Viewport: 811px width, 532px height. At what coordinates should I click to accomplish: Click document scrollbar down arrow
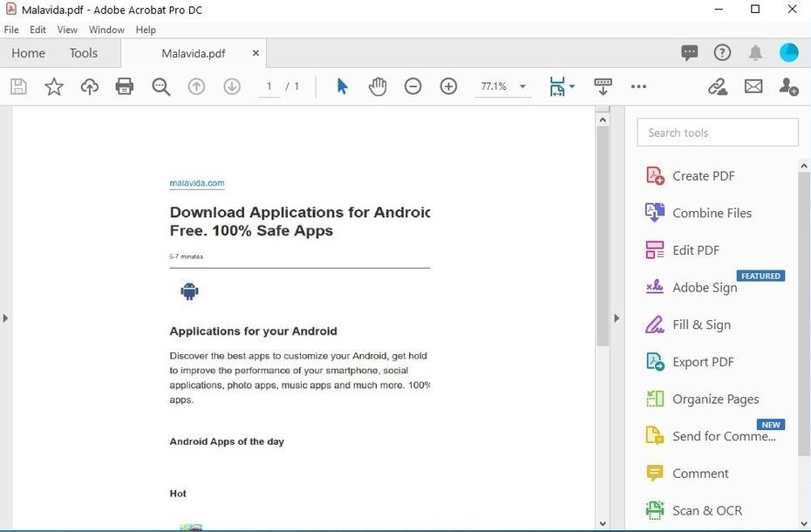coord(603,524)
